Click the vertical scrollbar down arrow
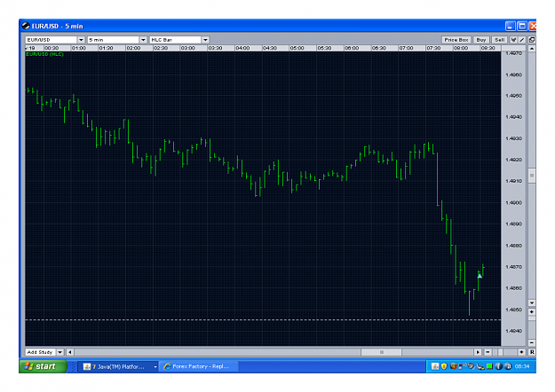Viewport: 555px width, 392px height. [x=532, y=303]
